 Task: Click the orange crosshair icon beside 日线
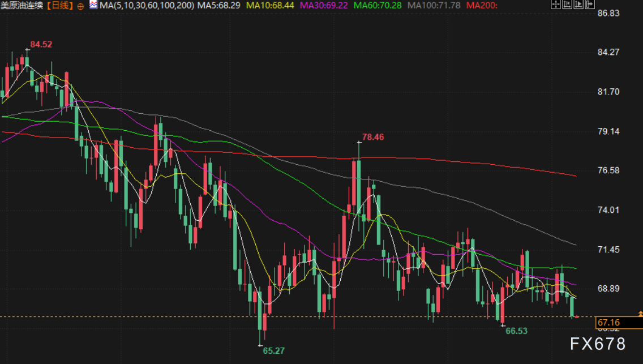tap(80, 6)
